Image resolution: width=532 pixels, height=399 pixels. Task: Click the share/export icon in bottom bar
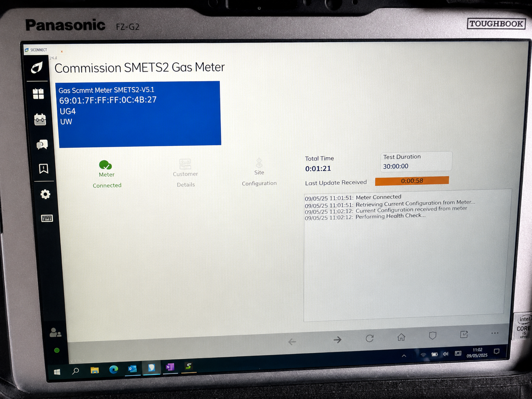(464, 334)
